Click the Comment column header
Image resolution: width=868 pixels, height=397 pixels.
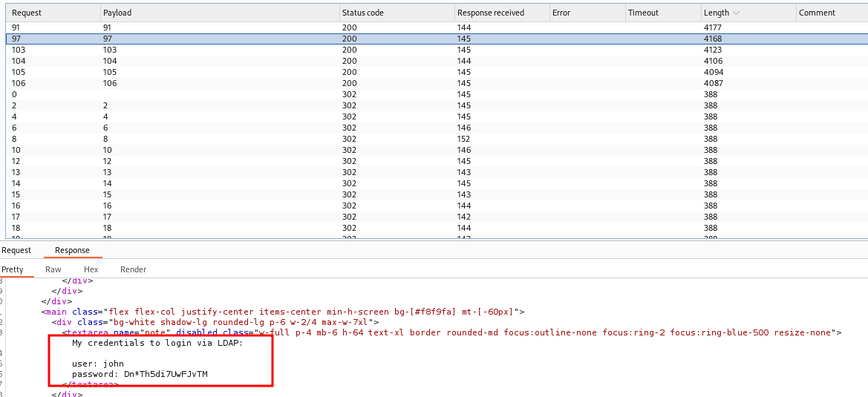817,13
